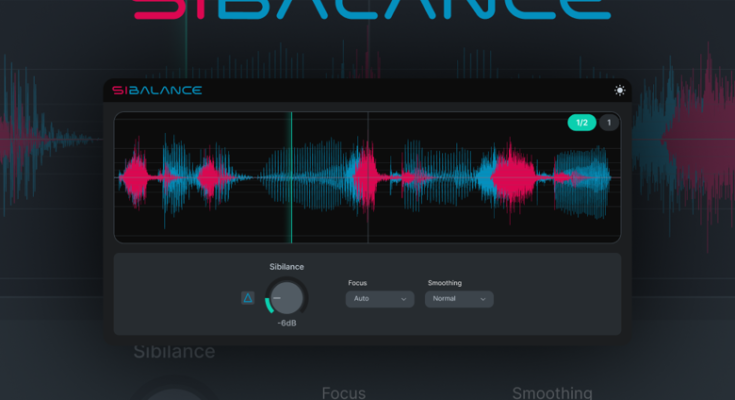This screenshot has width=735, height=400.
Task: Click the waveform display area
Action: tap(368, 177)
